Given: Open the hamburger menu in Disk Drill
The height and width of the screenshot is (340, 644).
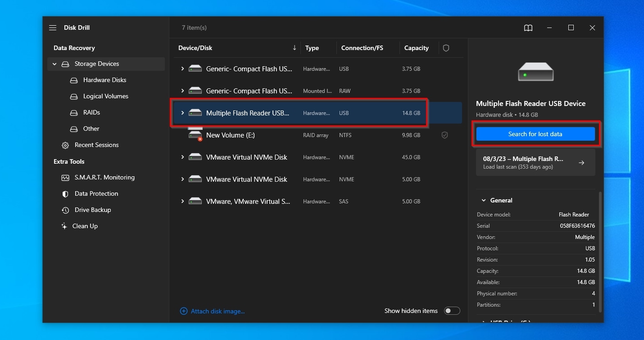Looking at the screenshot, I should click(53, 28).
